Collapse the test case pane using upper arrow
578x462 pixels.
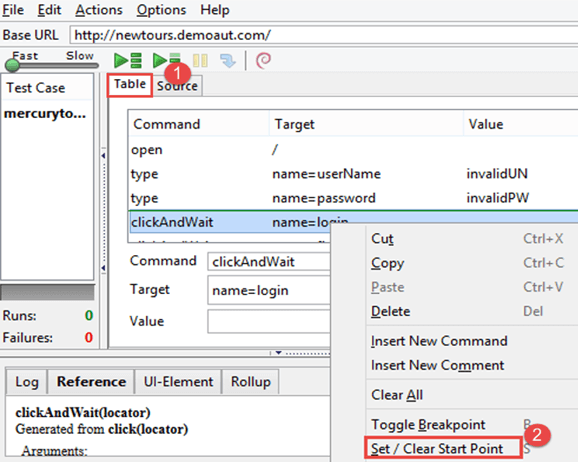pos(103,156)
